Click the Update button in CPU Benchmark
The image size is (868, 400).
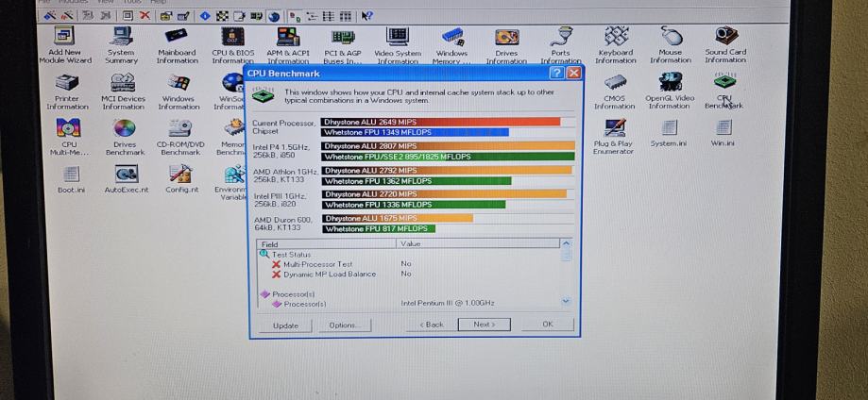(285, 325)
